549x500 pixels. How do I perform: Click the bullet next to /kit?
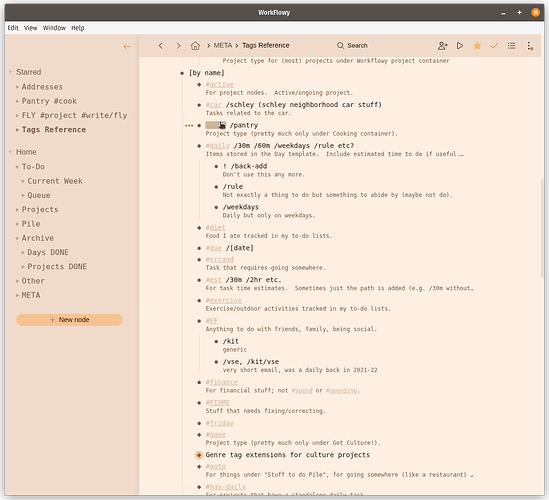coord(216,341)
